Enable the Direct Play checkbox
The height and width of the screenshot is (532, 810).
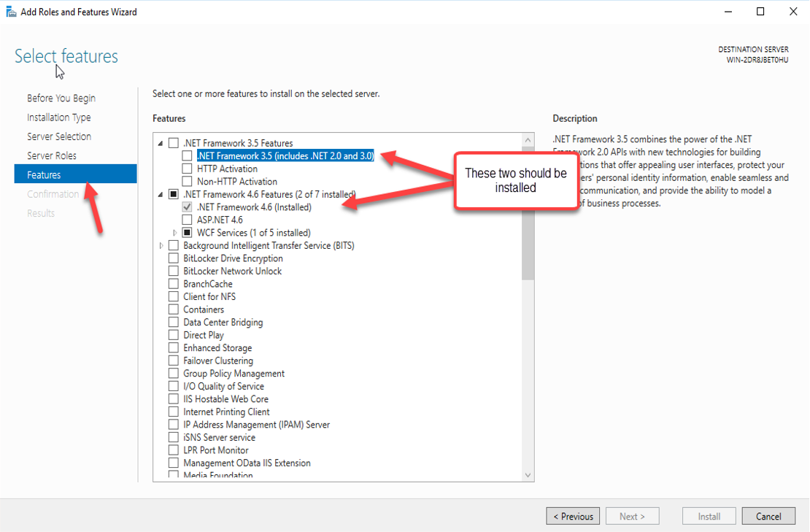coord(174,335)
